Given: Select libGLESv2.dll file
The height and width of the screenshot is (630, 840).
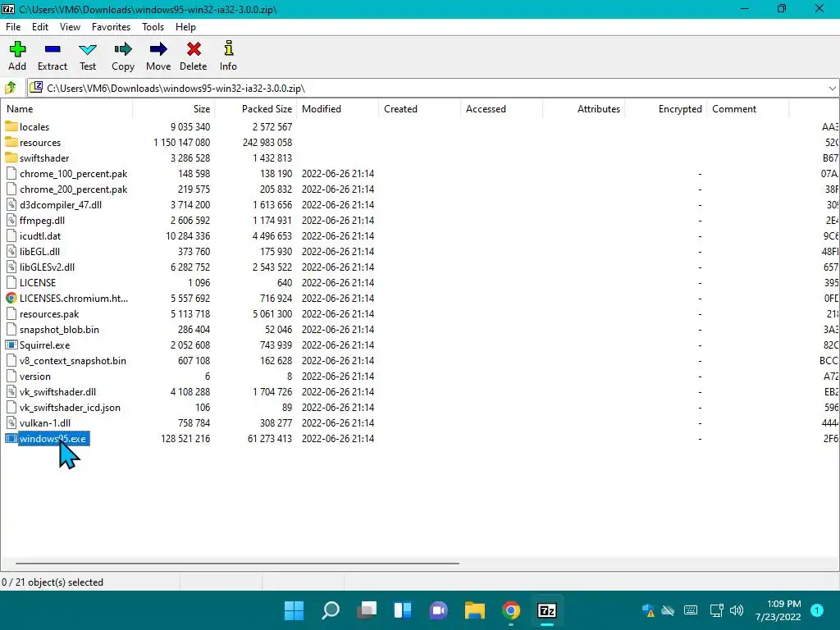Looking at the screenshot, I should (x=47, y=267).
